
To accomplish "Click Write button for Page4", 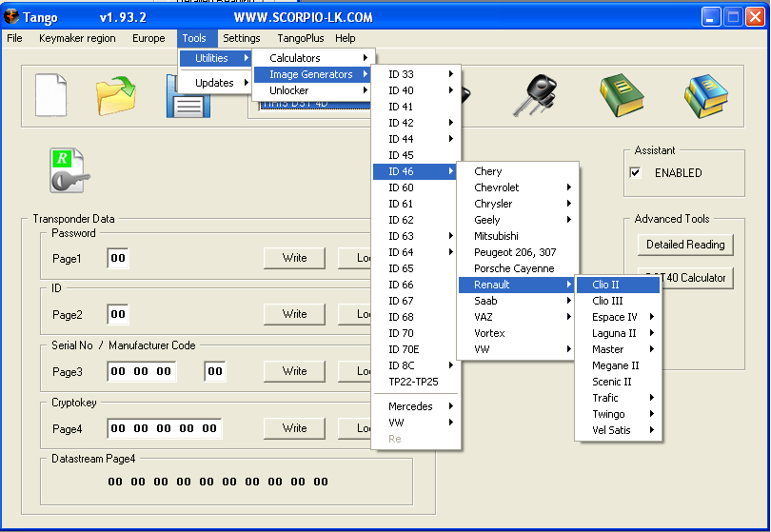I will pyautogui.click(x=294, y=428).
